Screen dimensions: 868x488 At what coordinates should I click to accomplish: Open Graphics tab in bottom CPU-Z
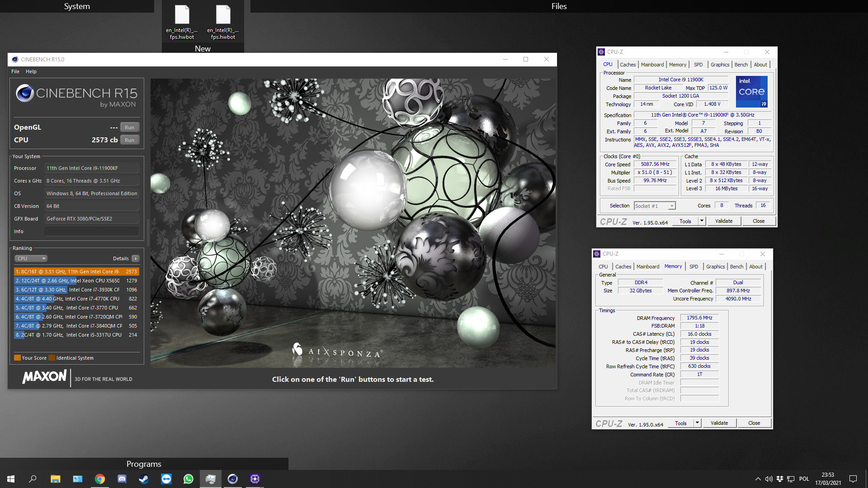(x=715, y=267)
